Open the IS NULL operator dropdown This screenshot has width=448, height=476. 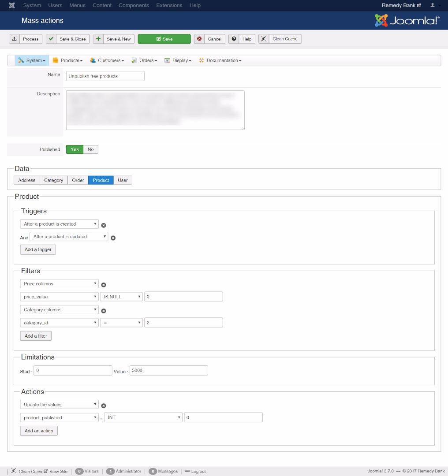point(122,297)
